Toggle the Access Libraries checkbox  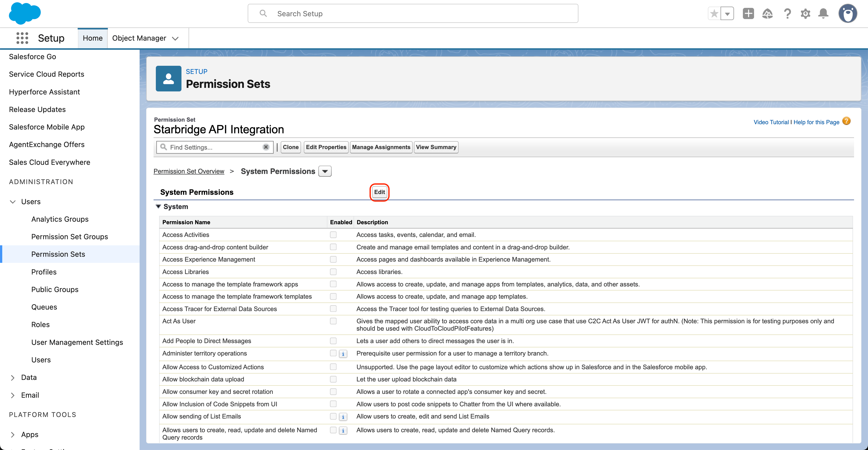point(333,272)
